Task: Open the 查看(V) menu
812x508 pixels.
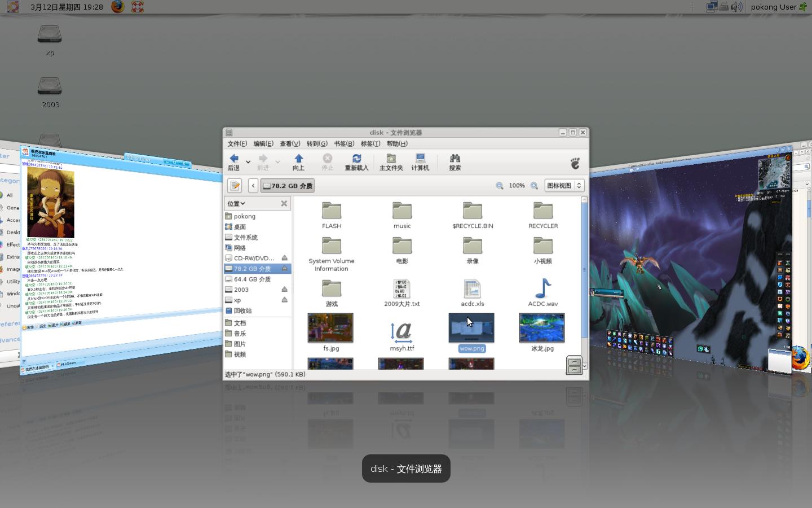Action: click(290, 144)
